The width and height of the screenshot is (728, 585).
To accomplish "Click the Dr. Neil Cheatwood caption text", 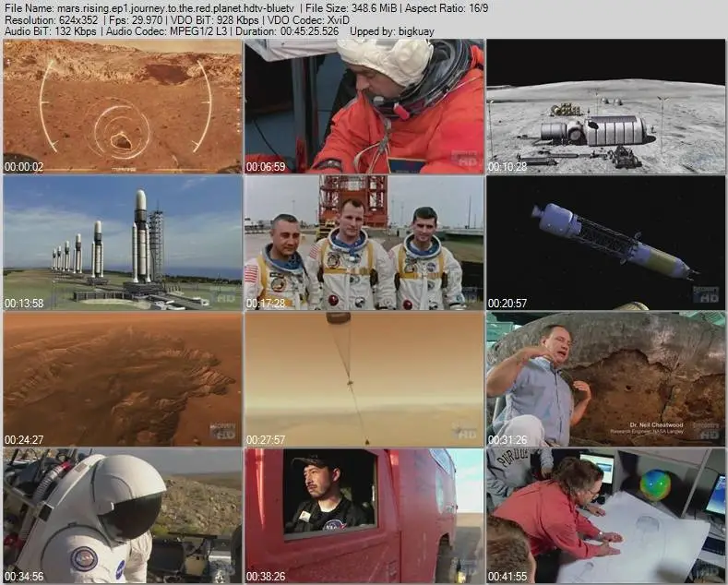I will pos(657,424).
